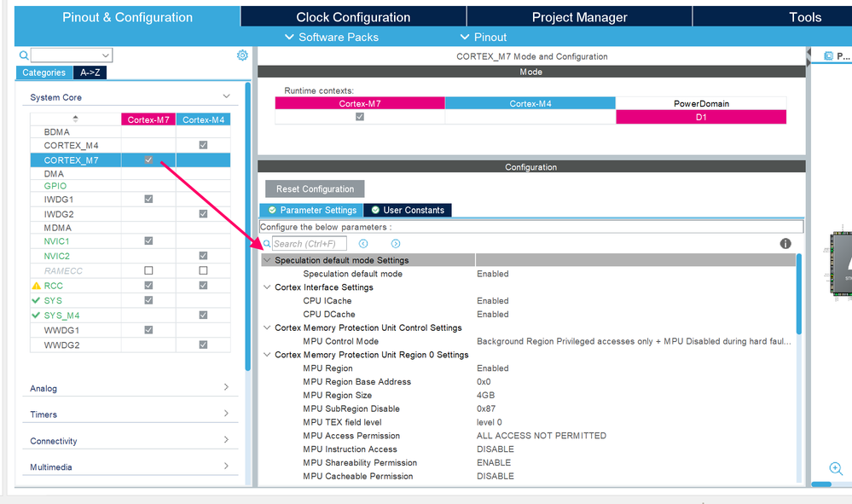
Task: Toggle RCC checkbox in Cortex-M4 column
Action: point(203,285)
